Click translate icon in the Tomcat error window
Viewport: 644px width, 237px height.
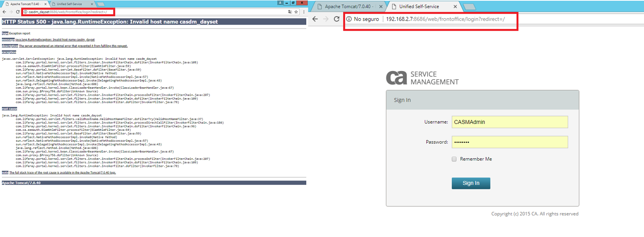[290, 12]
